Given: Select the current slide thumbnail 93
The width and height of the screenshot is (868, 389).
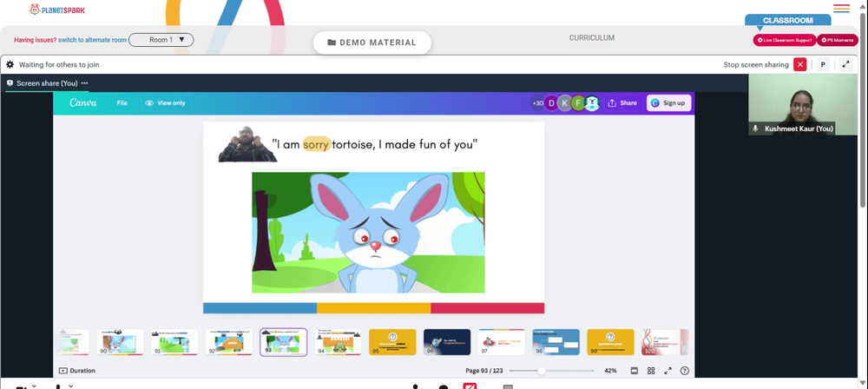Looking at the screenshot, I should tap(284, 342).
